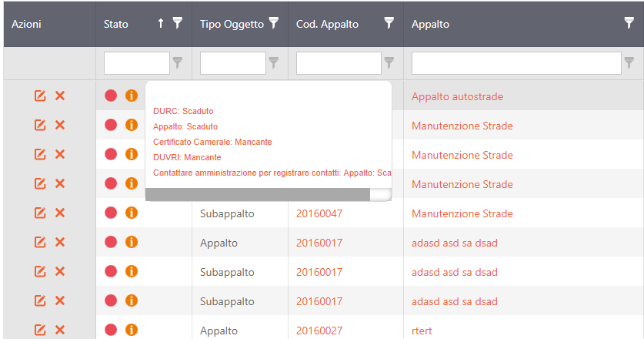Open 20160017 code link in Appalto row

[319, 243]
